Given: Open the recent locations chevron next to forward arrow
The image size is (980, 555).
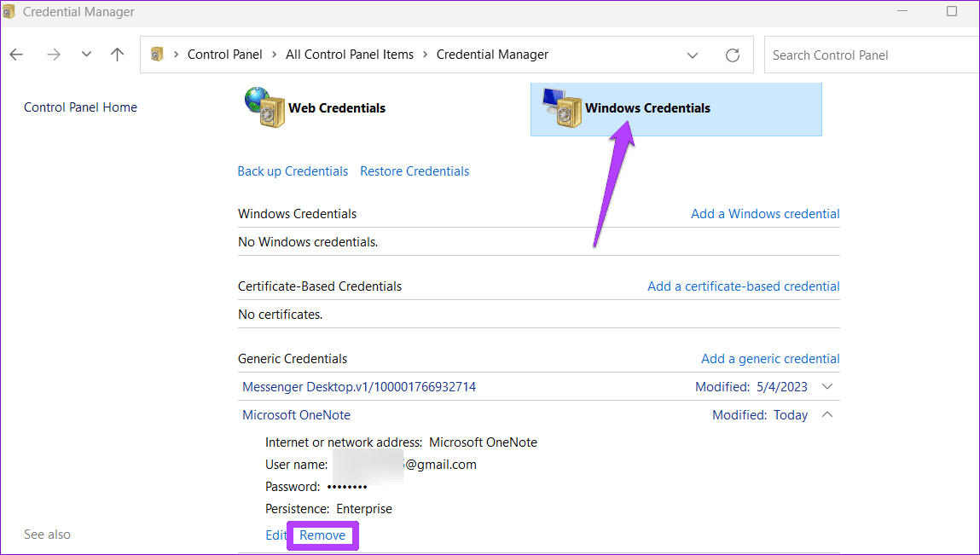Looking at the screenshot, I should coord(85,54).
